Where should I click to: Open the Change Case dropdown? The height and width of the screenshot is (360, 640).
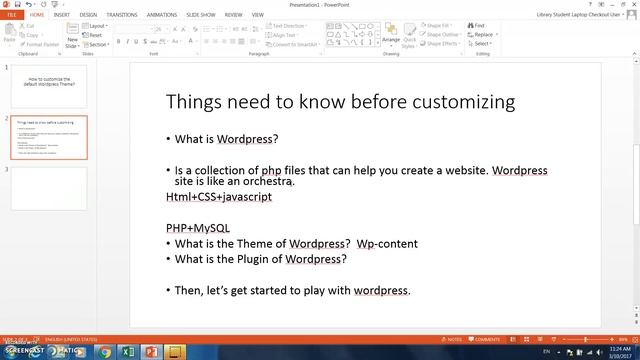(x=176, y=41)
